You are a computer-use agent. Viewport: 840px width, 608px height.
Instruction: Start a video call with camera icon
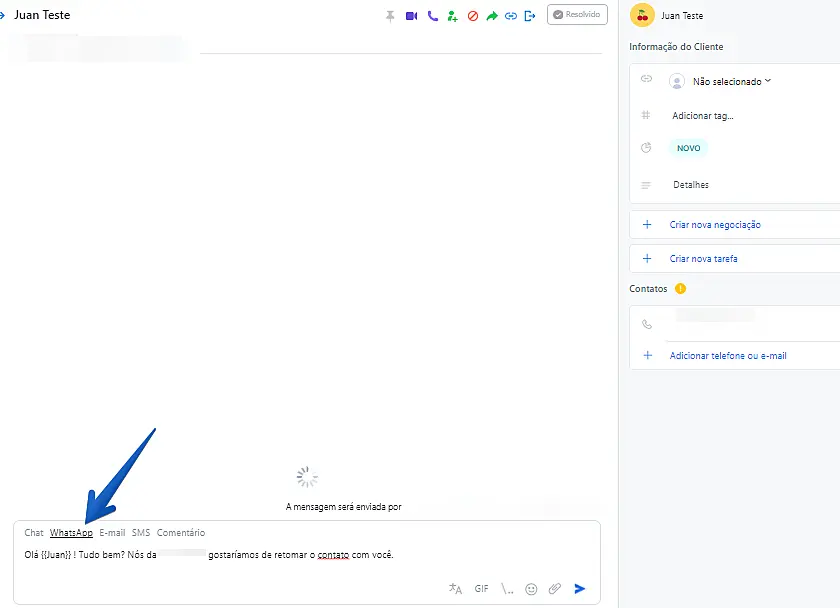click(411, 16)
